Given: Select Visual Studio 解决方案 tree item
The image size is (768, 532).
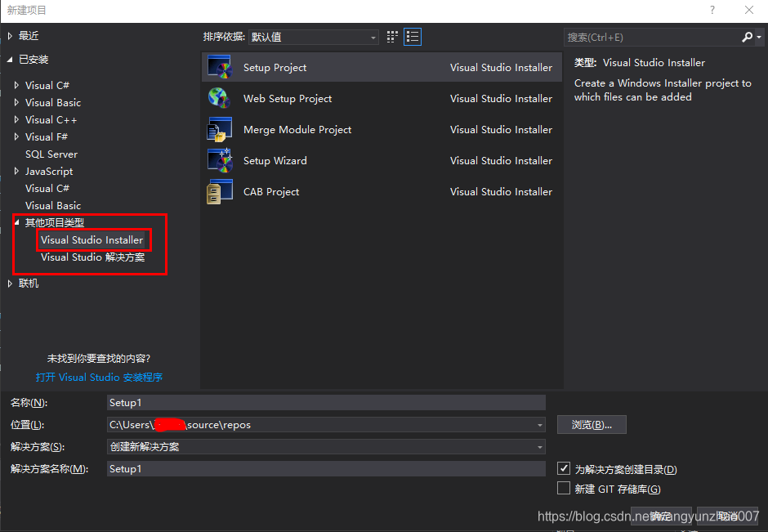Looking at the screenshot, I should [92, 257].
